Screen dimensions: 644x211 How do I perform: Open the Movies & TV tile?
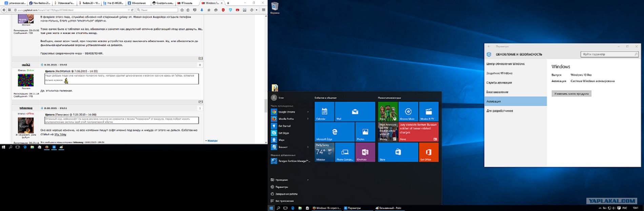coord(428,111)
